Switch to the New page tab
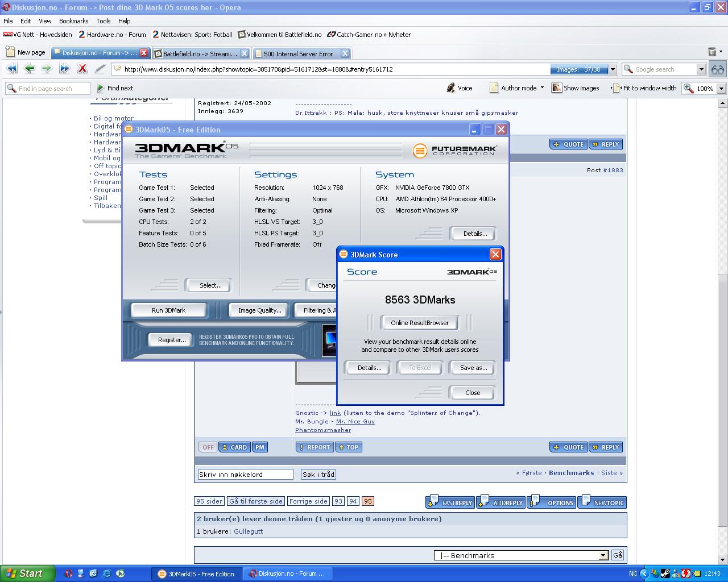The height and width of the screenshot is (582, 728). (26, 52)
